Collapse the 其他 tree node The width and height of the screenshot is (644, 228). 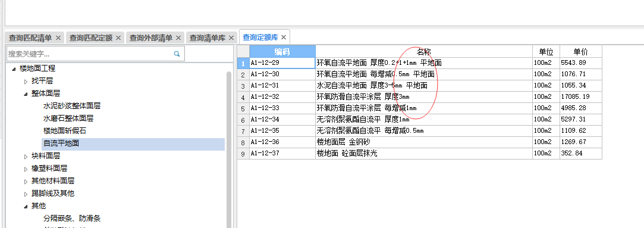pyautogui.click(x=26, y=206)
